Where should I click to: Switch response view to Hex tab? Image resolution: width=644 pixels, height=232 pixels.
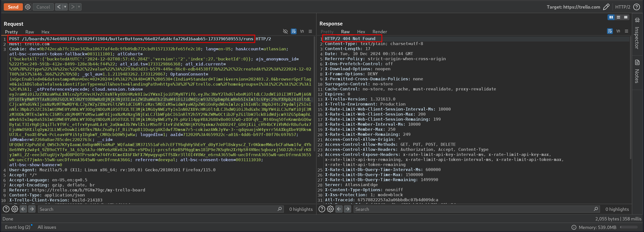(x=361, y=32)
